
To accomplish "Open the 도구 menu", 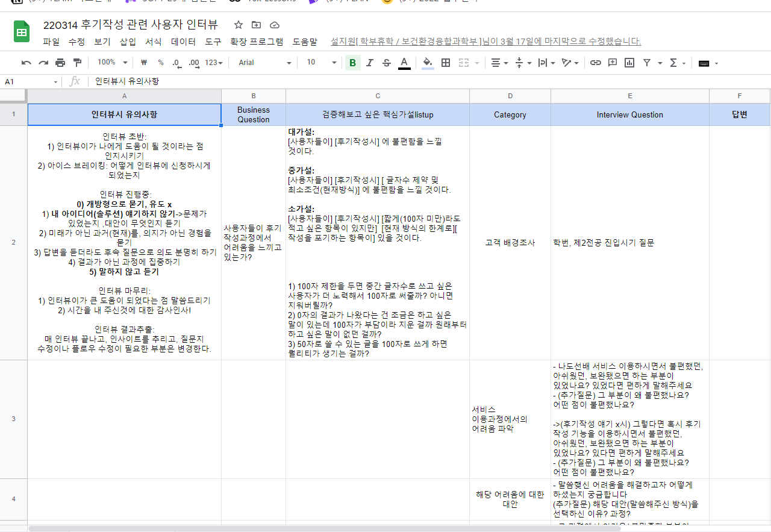I will 213,42.
